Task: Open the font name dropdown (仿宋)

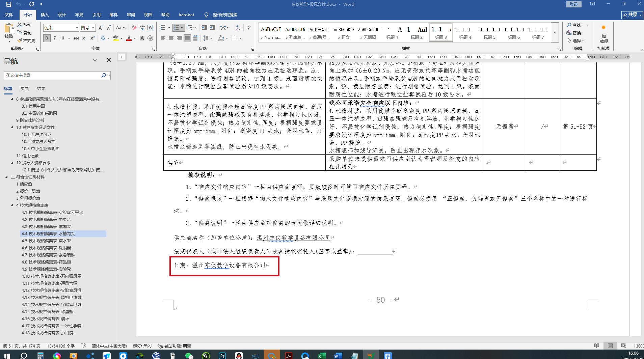Action: (77, 28)
